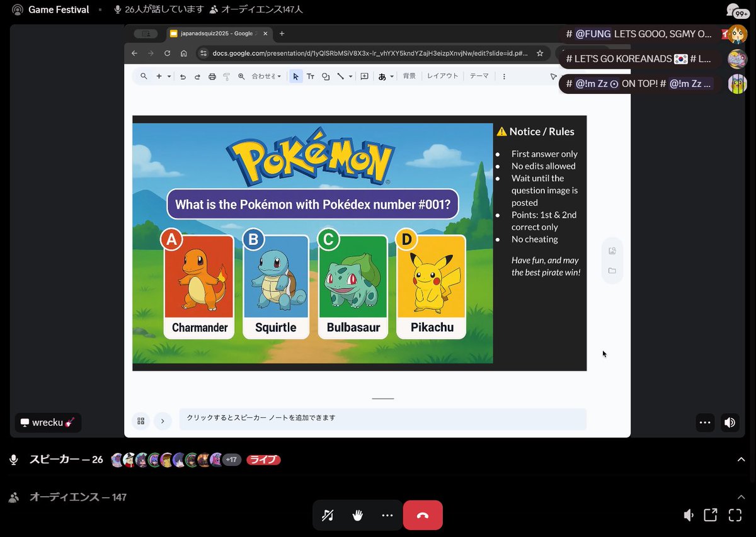Screen dimensions: 756x537
Task: Mute the stream volume speaker
Action: pyautogui.click(x=730, y=422)
